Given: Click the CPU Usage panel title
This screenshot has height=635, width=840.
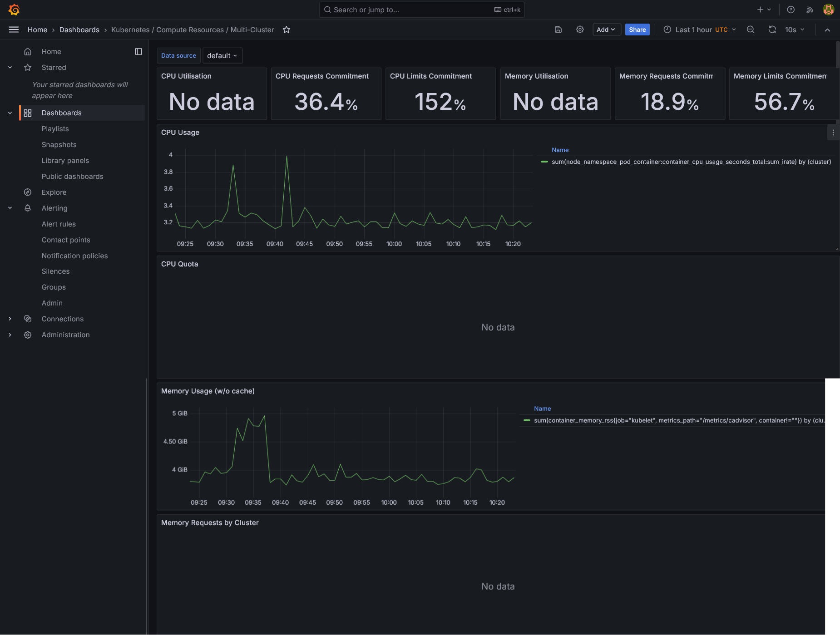Looking at the screenshot, I should click(x=180, y=133).
